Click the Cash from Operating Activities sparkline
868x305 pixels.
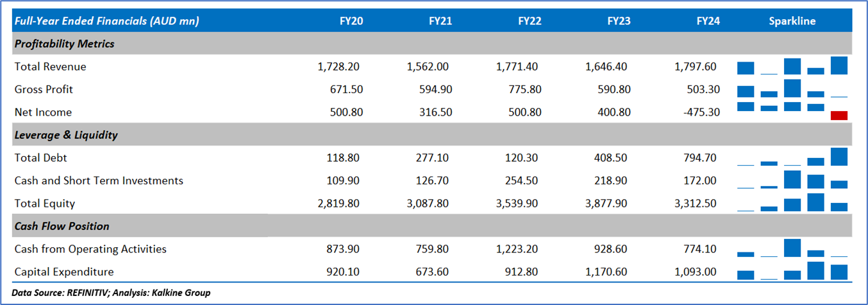click(792, 248)
